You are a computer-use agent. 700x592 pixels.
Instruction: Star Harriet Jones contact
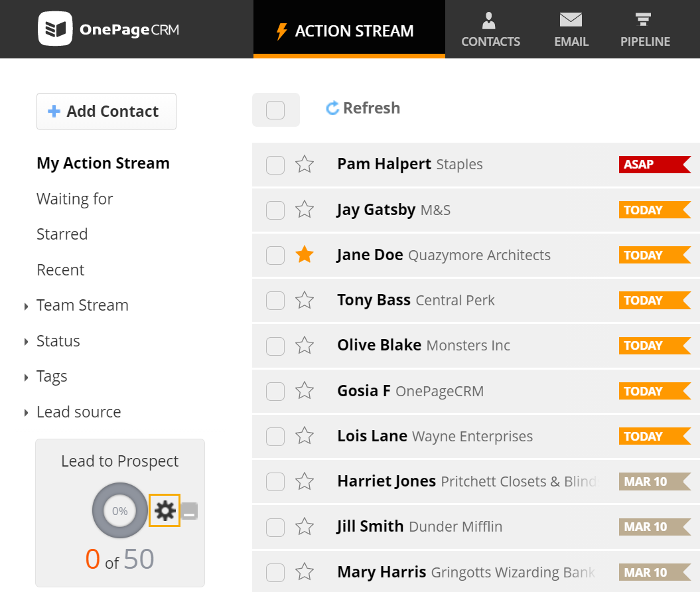[305, 481]
